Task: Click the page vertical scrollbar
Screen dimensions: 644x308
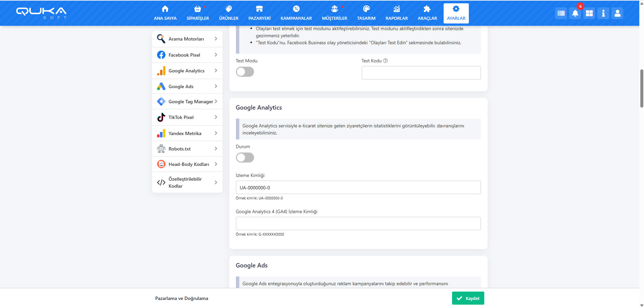Action: (x=642, y=88)
